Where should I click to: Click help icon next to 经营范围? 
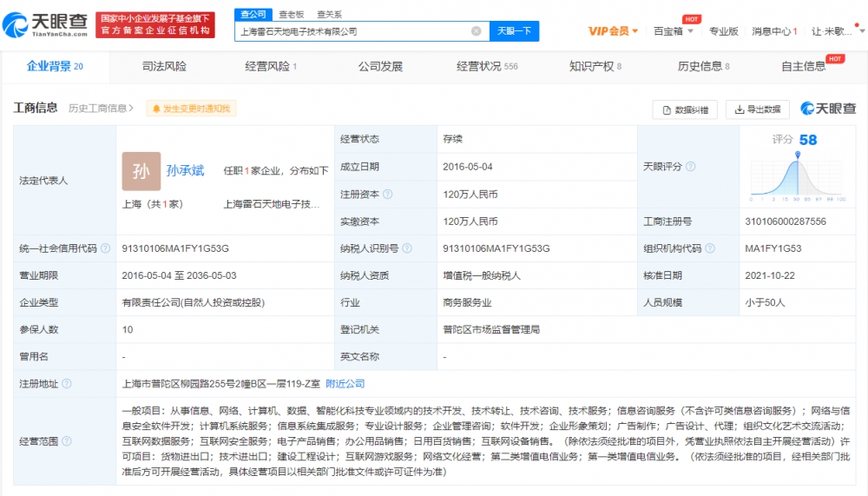[67, 441]
